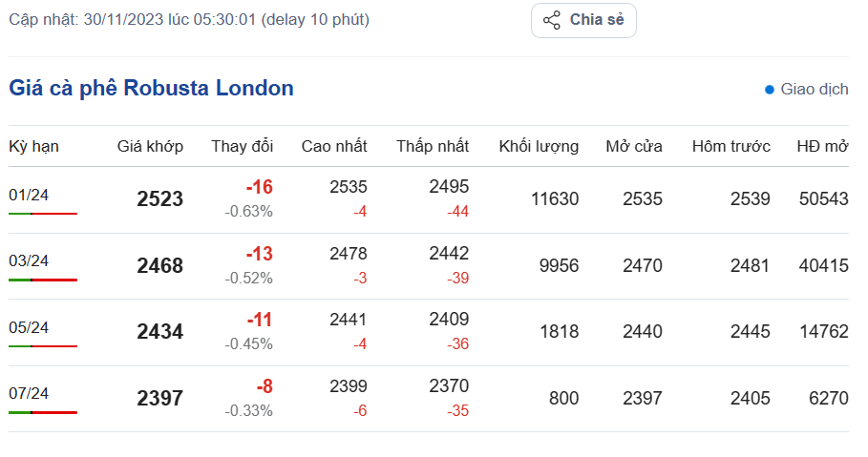This screenshot has height=457, width=868.
Task: Click the price range bar under 07/24
Action: [x=43, y=412]
